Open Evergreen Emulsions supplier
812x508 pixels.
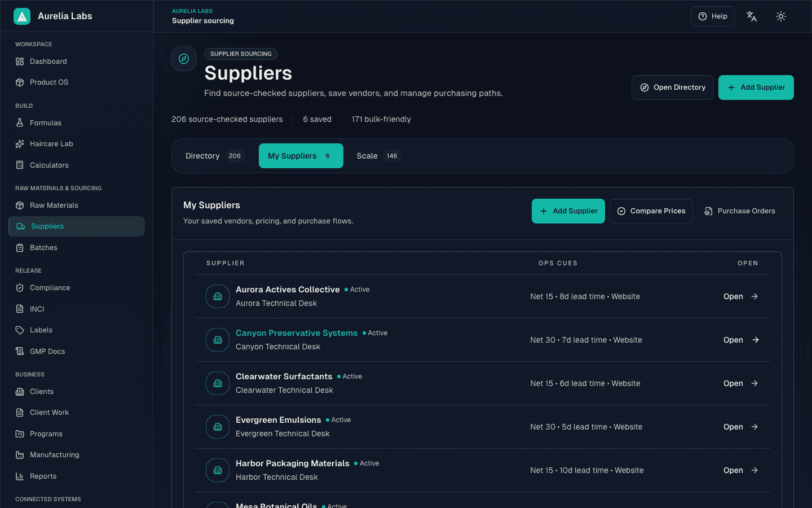[x=741, y=427]
